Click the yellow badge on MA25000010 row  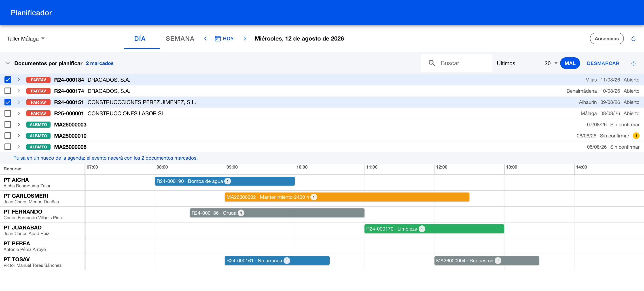pyautogui.click(x=636, y=136)
